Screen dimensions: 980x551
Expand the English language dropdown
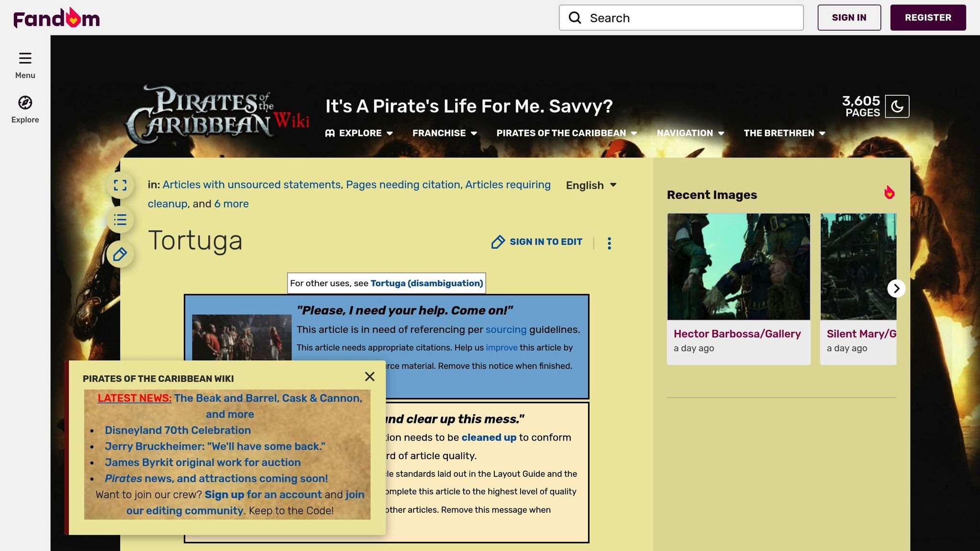pos(591,185)
